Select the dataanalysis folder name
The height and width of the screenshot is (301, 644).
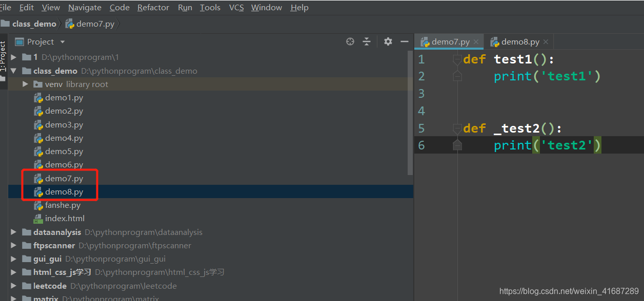[x=57, y=232]
